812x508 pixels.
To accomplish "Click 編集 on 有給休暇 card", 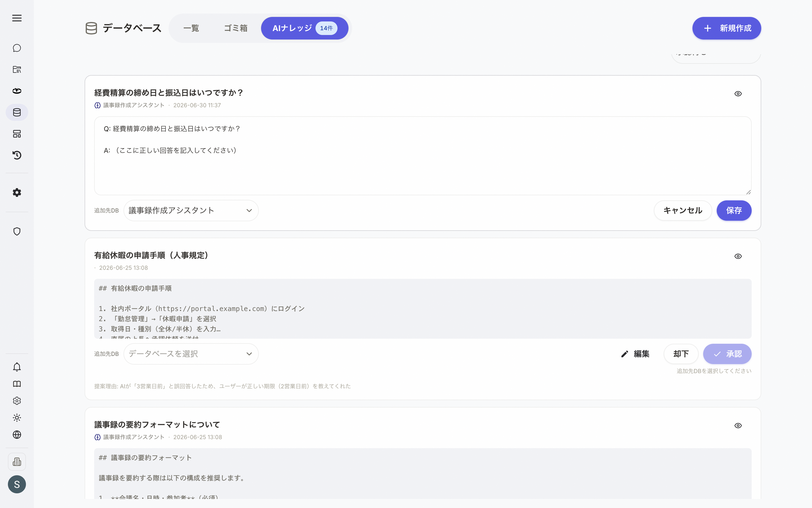I will 635,354.
